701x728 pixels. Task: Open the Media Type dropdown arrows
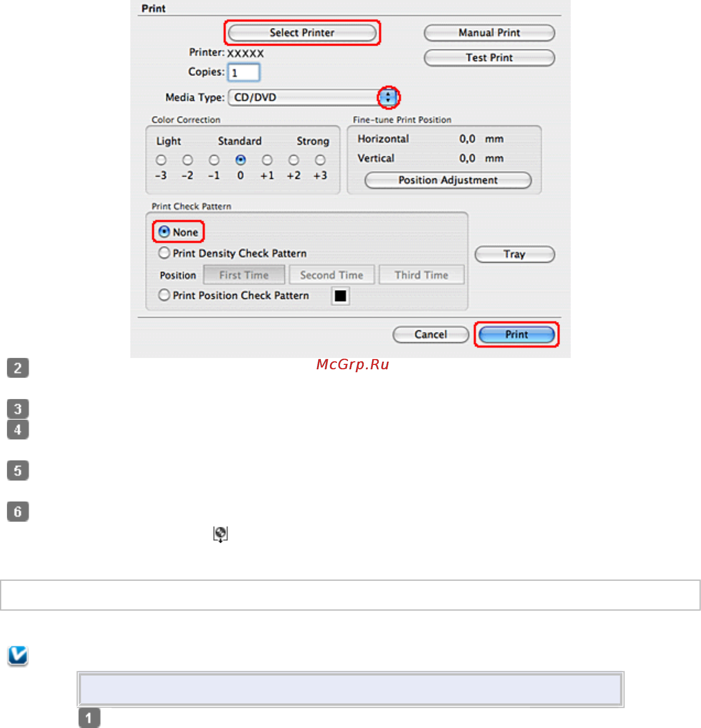388,97
